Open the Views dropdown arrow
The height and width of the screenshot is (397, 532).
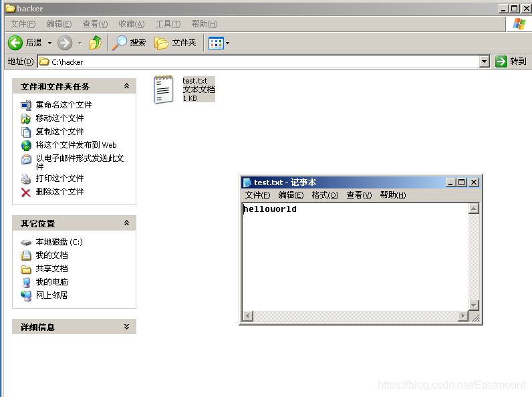[x=228, y=43]
